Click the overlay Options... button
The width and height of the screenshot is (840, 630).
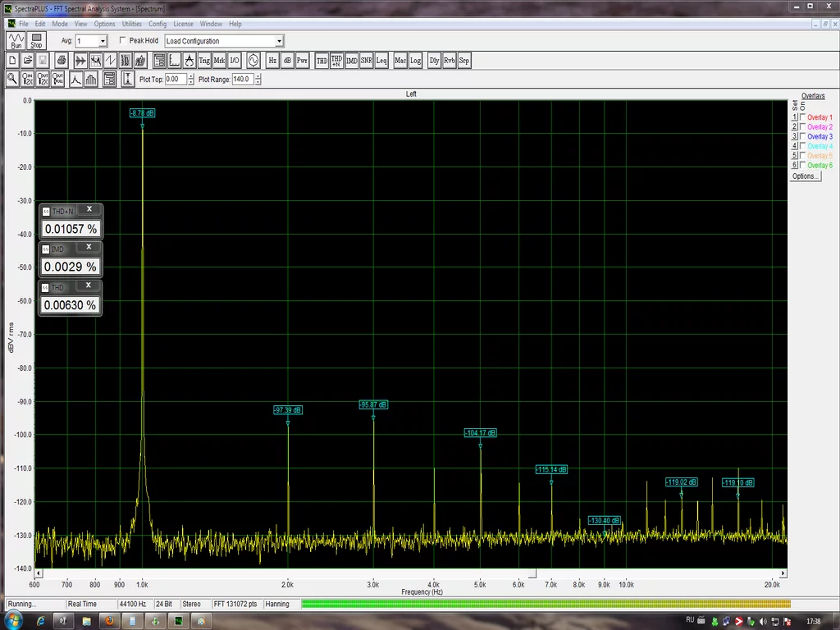coord(805,176)
